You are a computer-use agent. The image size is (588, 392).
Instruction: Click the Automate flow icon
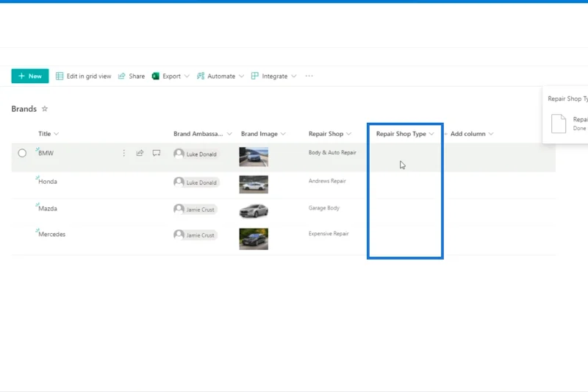[201, 76]
